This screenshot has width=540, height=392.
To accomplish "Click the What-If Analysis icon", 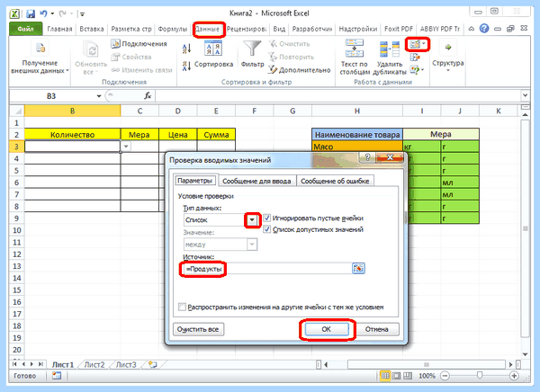I will 415,70.
